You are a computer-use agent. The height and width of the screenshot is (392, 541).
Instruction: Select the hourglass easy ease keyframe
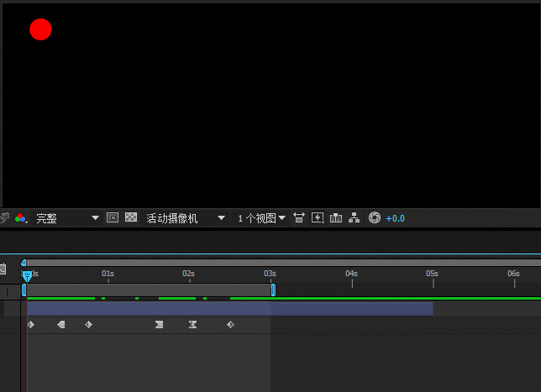pos(193,324)
